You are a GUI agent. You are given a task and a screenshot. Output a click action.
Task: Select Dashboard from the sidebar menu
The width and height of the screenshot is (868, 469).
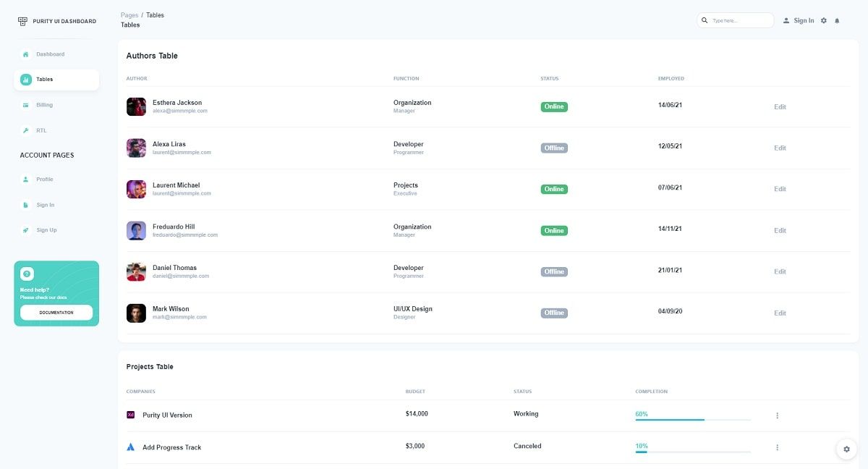(51, 54)
